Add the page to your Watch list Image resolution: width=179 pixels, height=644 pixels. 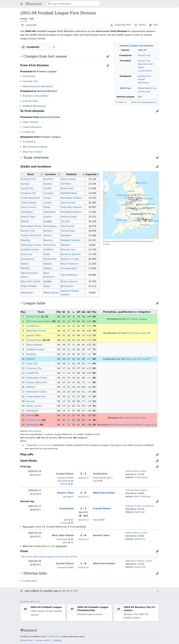(140, 25)
